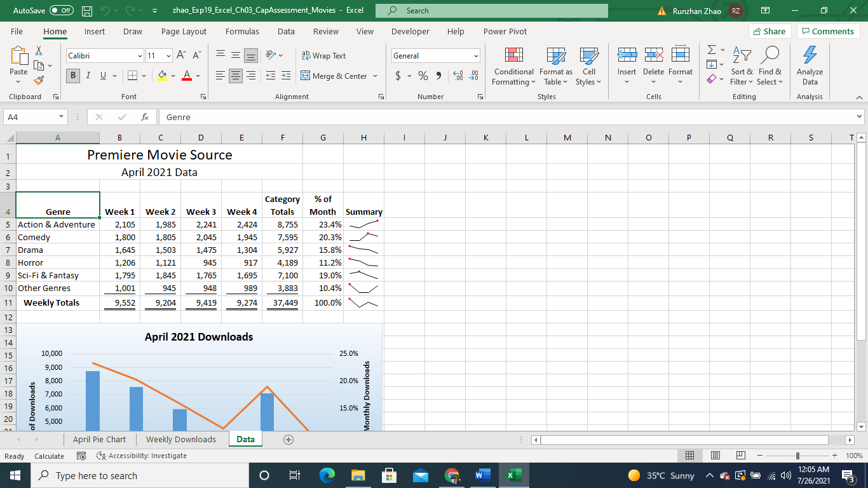Click Delete cells button
The width and height of the screenshot is (868, 488).
(x=653, y=66)
